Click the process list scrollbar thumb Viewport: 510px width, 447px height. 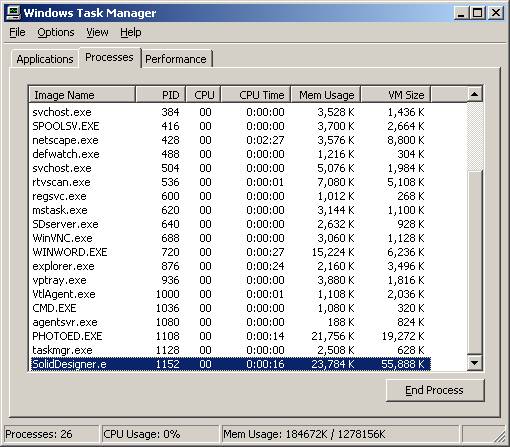[474, 262]
